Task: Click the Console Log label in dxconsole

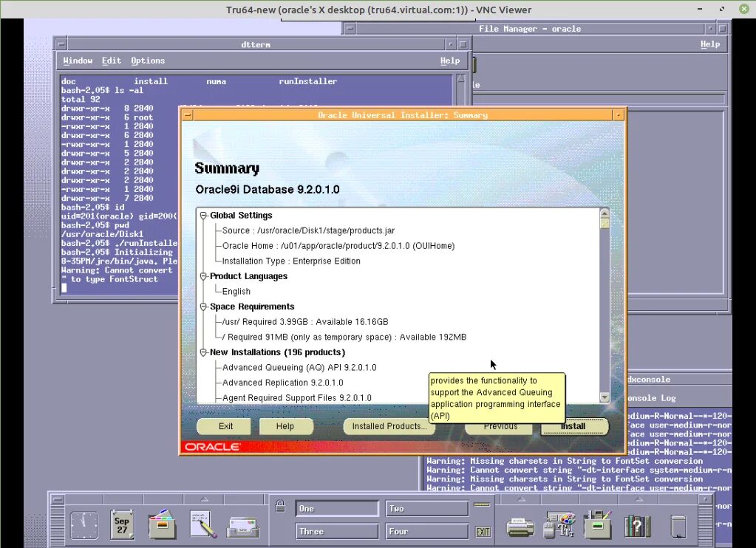Action: click(x=651, y=398)
